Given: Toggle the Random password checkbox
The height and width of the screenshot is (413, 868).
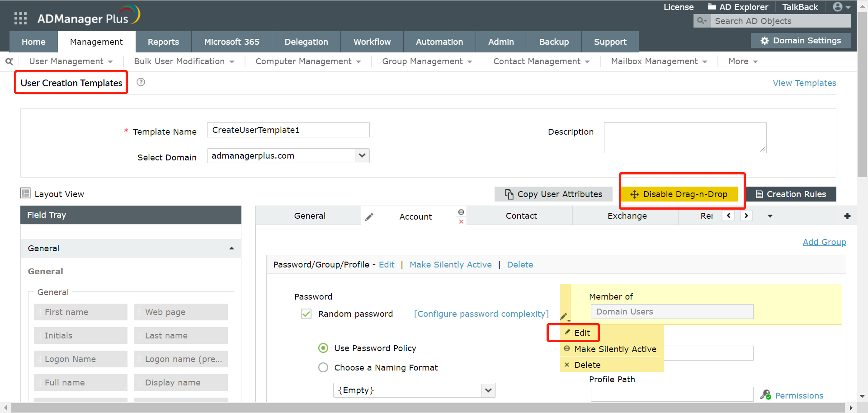Looking at the screenshot, I should coord(306,314).
